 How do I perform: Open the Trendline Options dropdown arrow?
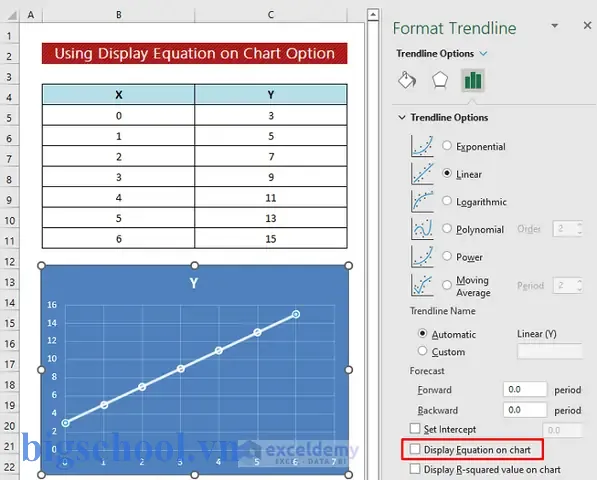point(483,53)
